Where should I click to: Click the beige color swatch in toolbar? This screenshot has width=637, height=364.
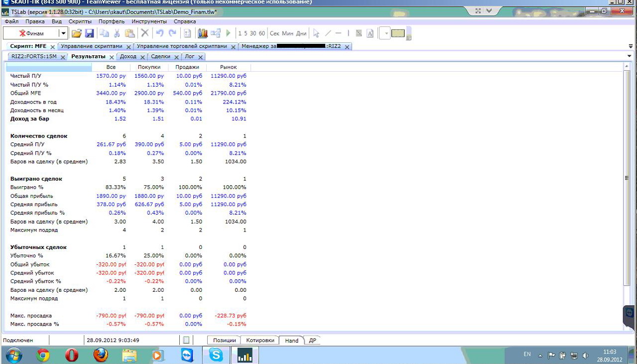click(x=398, y=33)
